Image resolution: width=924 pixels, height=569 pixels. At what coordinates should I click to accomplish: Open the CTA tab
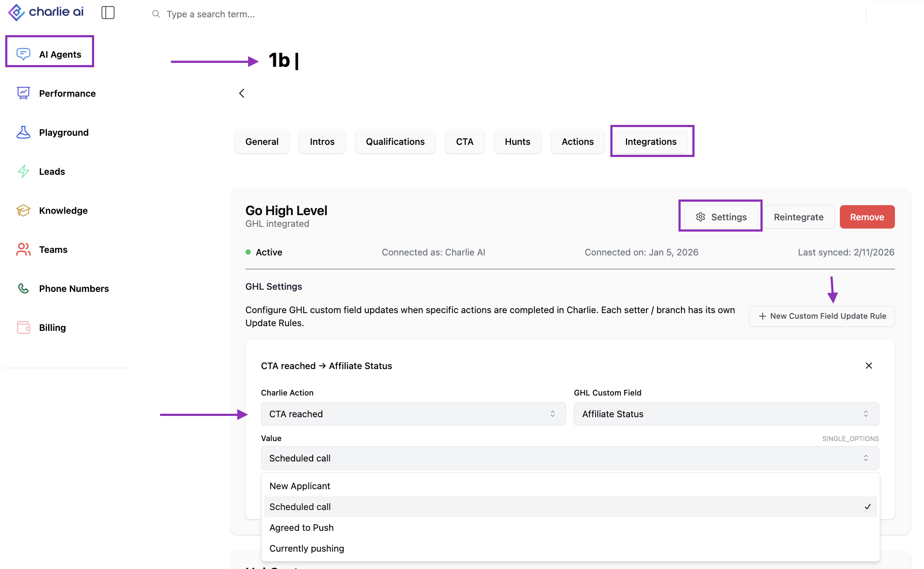coord(465,141)
